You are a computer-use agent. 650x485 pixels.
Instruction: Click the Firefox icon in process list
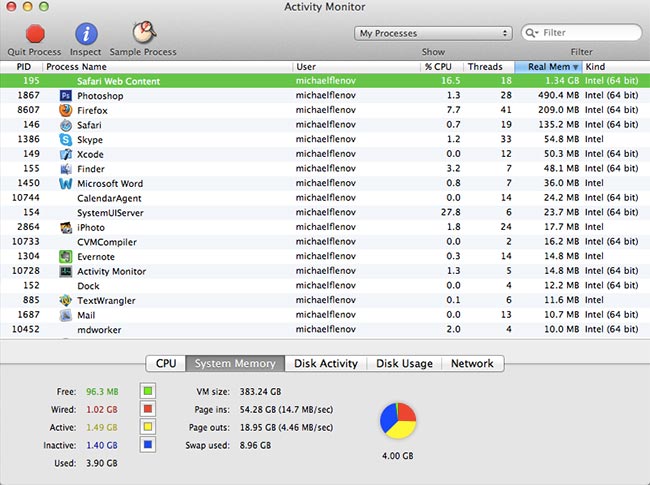pos(65,110)
